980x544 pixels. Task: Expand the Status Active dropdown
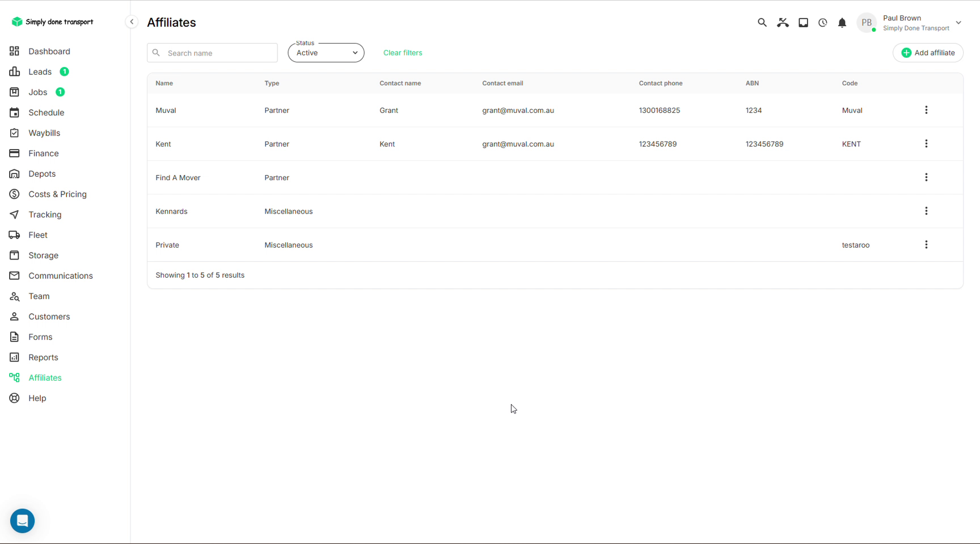click(x=326, y=53)
